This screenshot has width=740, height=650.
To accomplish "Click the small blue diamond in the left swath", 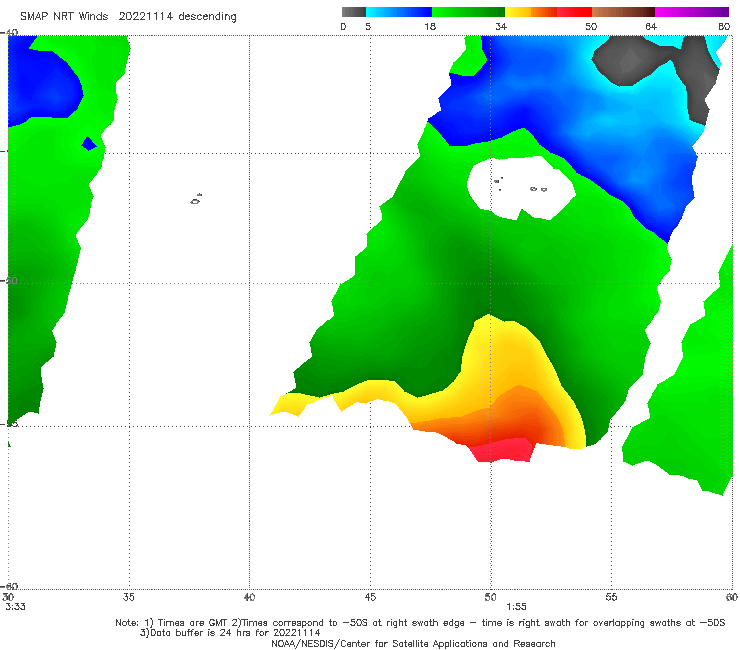I will point(89,144).
